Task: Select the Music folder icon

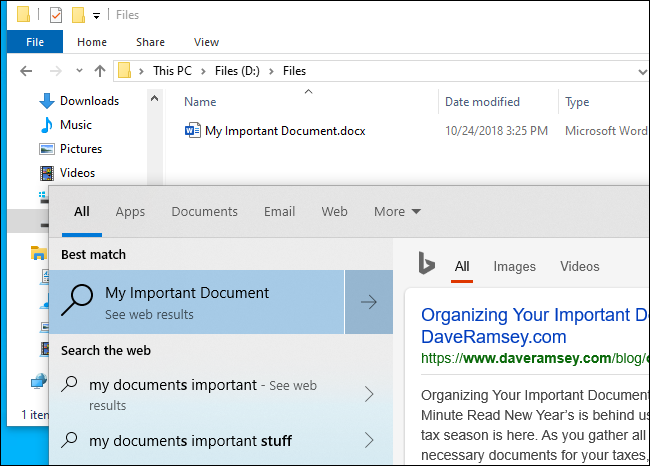Action: pos(46,125)
